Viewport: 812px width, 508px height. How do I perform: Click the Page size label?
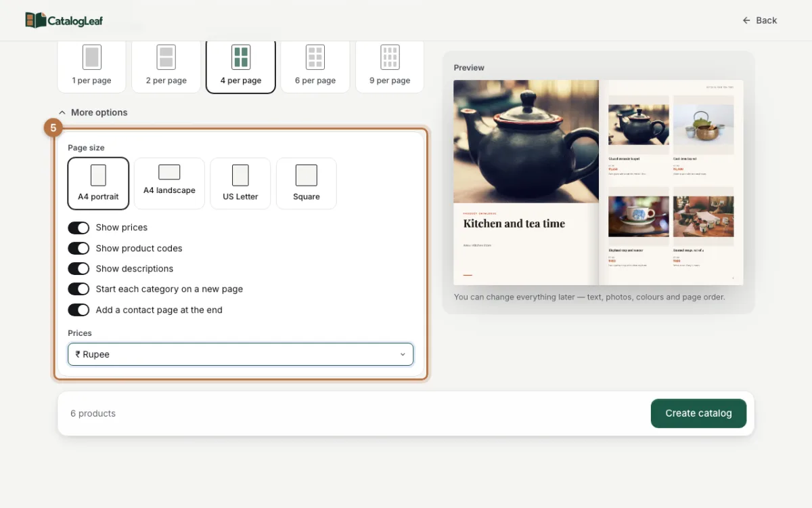click(86, 148)
